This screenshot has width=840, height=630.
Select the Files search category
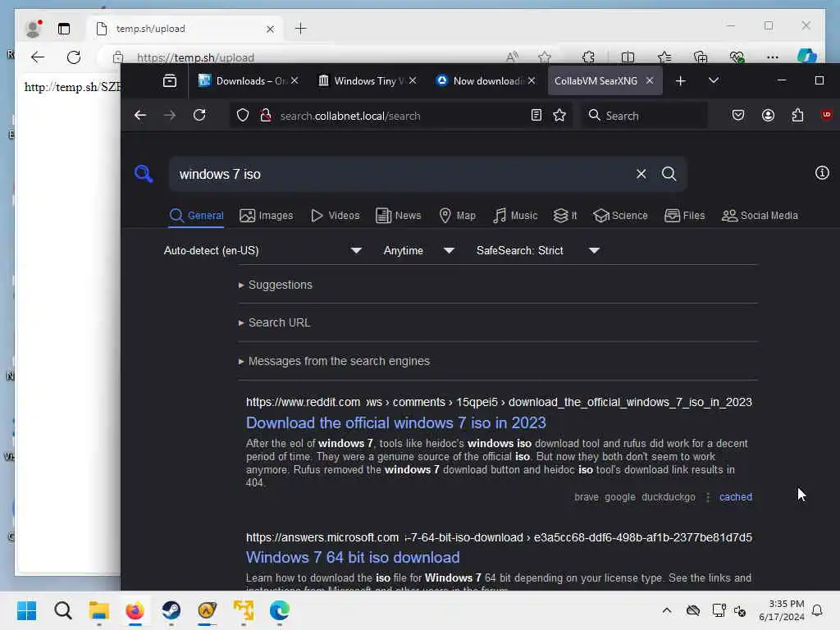[685, 216]
